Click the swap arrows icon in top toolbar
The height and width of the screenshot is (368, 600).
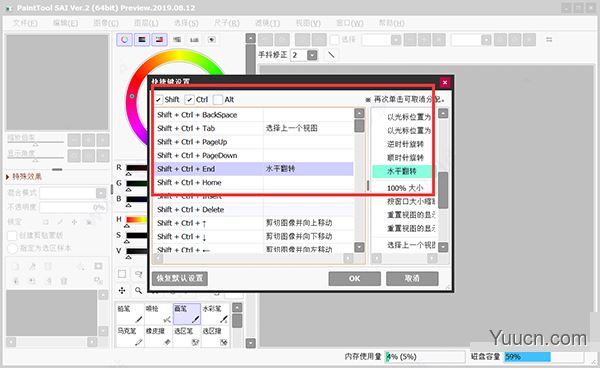[x=549, y=39]
